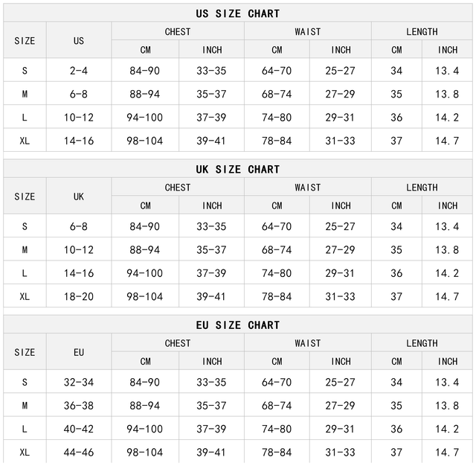The width and height of the screenshot is (476, 466).
Task: Click the CHEST header in US chart
Action: tap(178, 31)
